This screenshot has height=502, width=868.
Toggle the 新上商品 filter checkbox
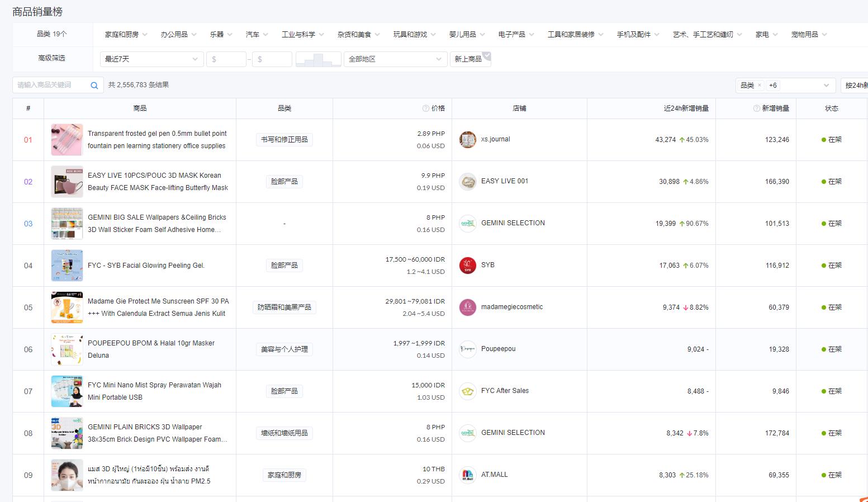tap(471, 59)
